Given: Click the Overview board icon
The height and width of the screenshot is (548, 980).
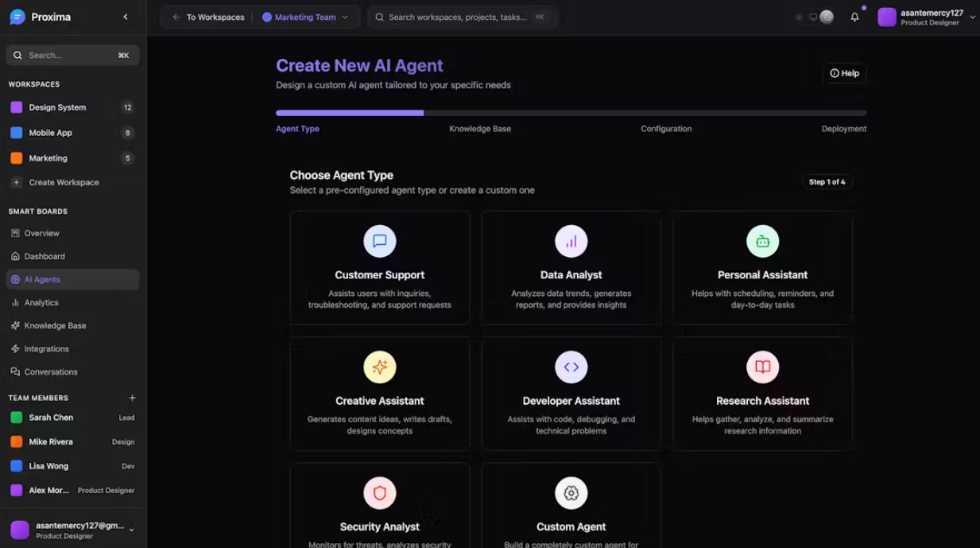Looking at the screenshot, I should (x=15, y=233).
